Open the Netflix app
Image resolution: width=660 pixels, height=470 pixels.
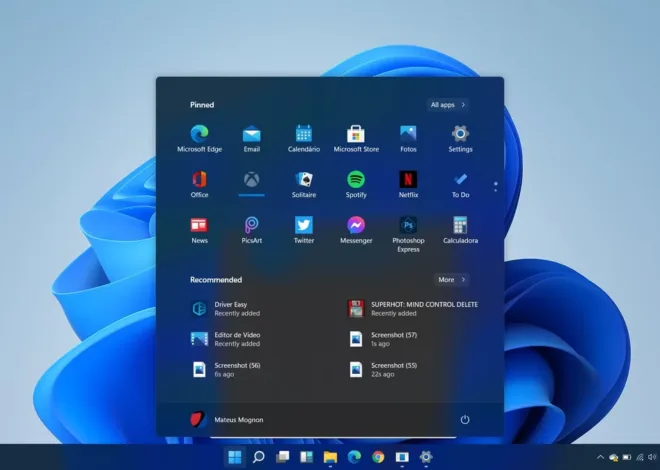click(x=408, y=184)
